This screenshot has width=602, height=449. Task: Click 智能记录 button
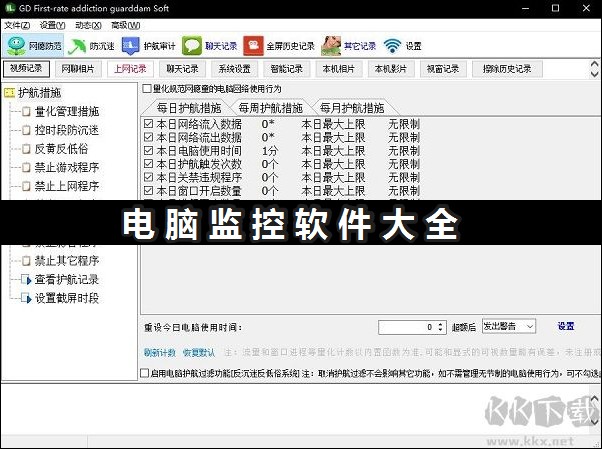point(286,69)
